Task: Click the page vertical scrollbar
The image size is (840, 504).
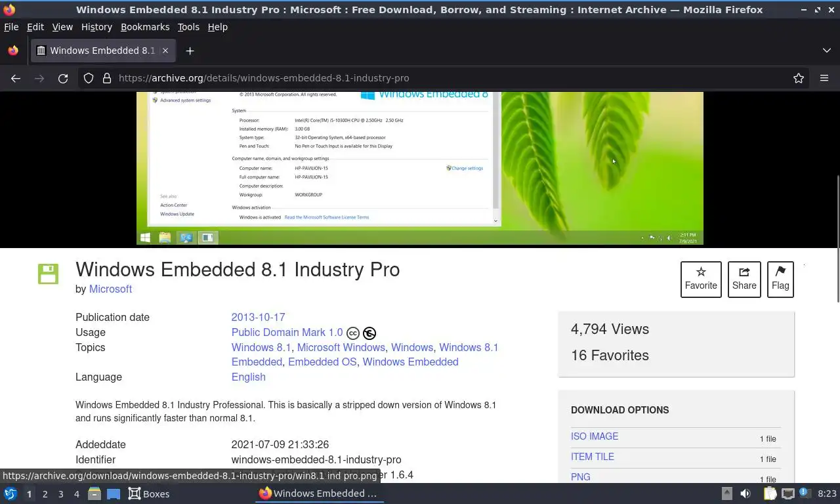Action: 837,240
